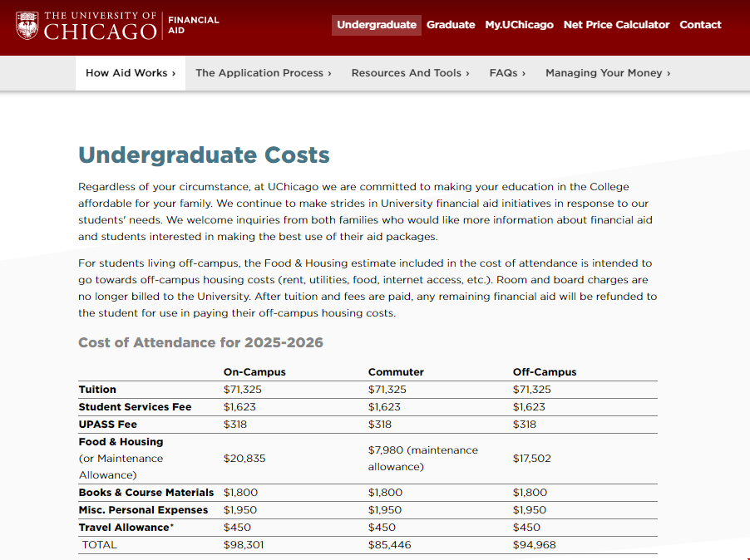Open the How Aid Works menu
Viewport: 750px width, 560px height.
pyautogui.click(x=130, y=73)
